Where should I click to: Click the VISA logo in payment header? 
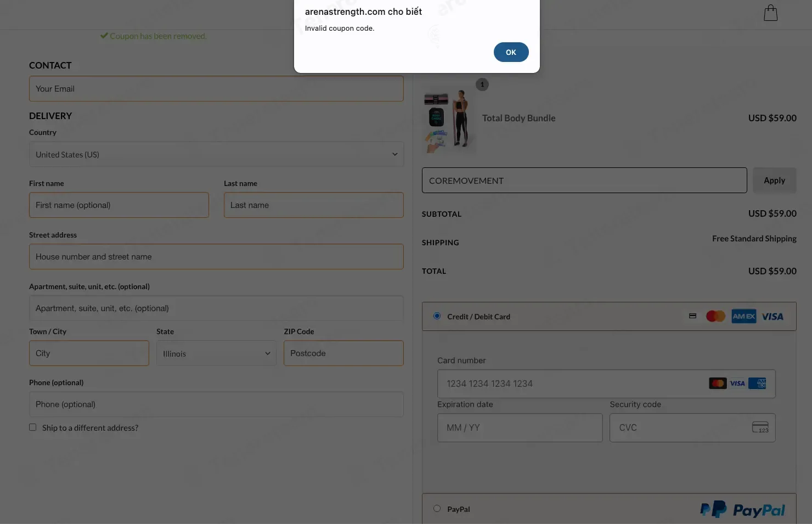coord(772,317)
